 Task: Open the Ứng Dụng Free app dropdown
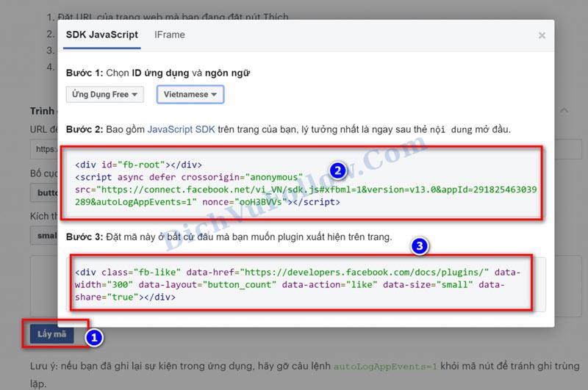tap(104, 94)
